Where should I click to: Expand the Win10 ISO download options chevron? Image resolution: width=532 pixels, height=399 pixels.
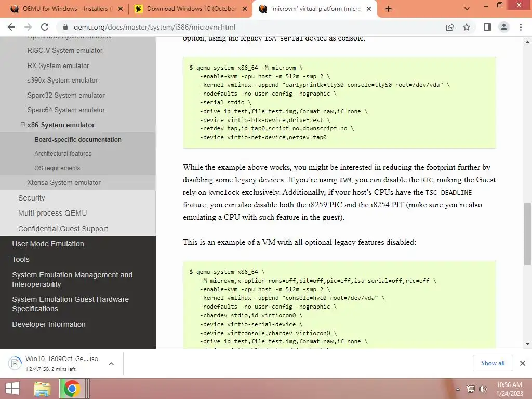[111, 363]
